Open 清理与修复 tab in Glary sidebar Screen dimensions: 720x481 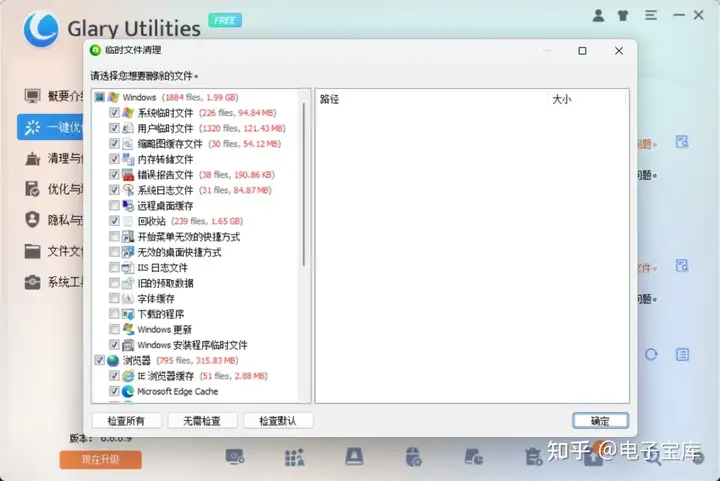[x=53, y=158]
